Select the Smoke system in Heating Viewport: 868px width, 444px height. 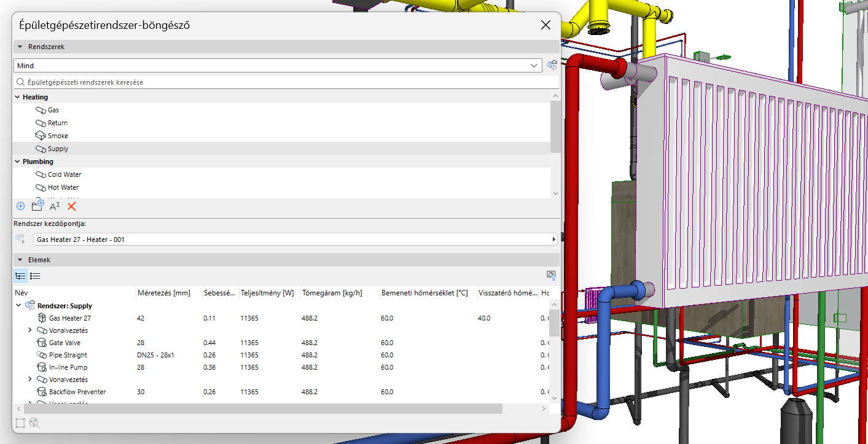58,136
